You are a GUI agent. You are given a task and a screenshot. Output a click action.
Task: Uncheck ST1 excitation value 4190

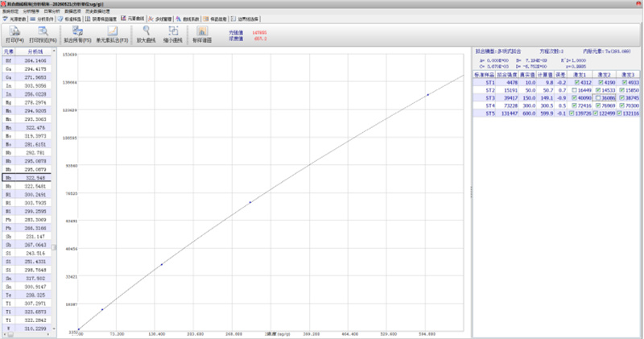pos(601,83)
